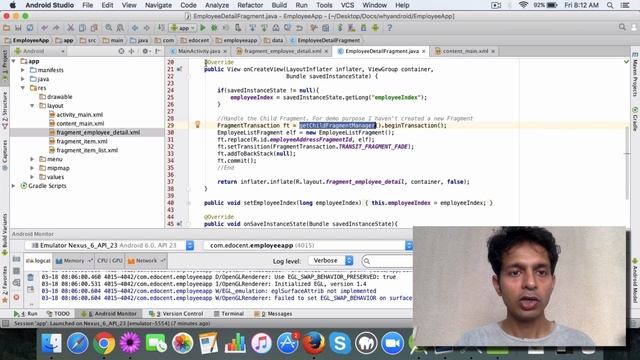Toggle the Gradle right stripe
Screen dimensions: 640x360
(x=635, y=119)
